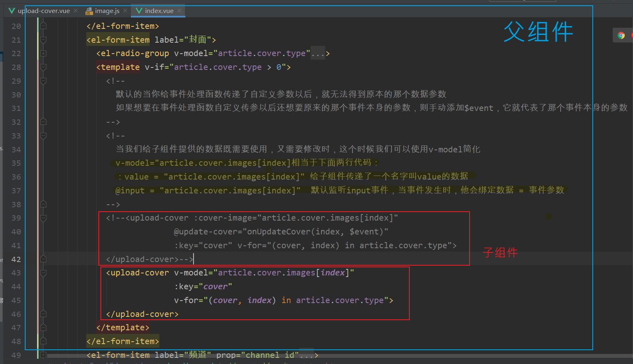Click v-for expression on line 45
Screen dimensions: 633x364
[281, 300]
